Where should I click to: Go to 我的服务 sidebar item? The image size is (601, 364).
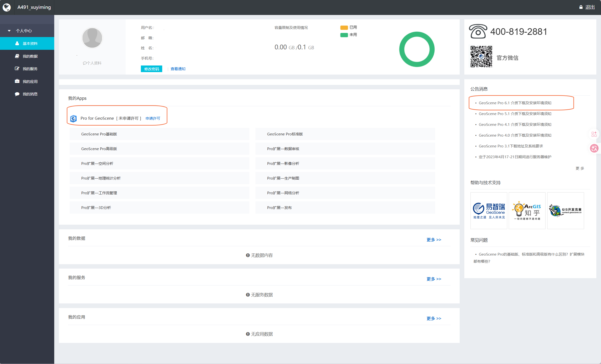tap(30, 69)
